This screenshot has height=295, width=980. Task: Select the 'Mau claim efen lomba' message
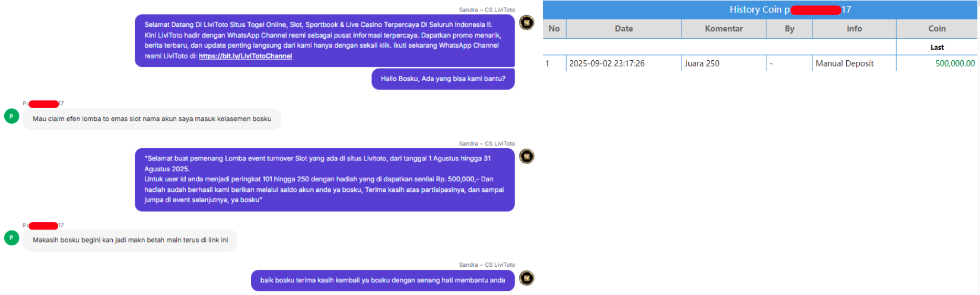152,119
